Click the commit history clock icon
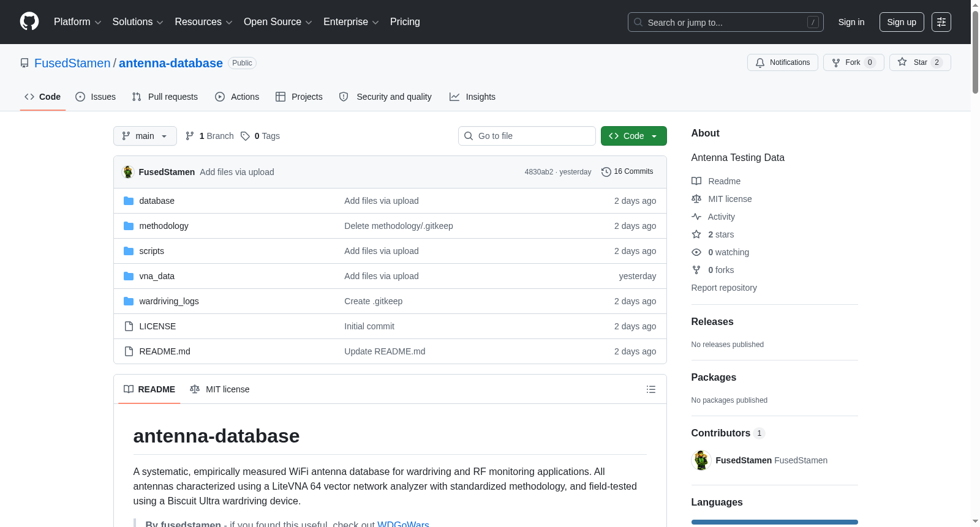Screen dimensions: 980x527 606,172
